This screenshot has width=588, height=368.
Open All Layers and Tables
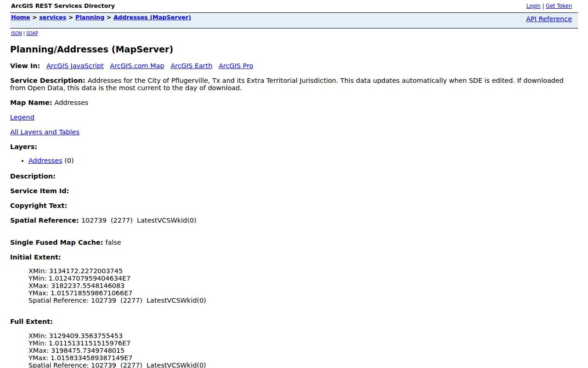(x=45, y=132)
